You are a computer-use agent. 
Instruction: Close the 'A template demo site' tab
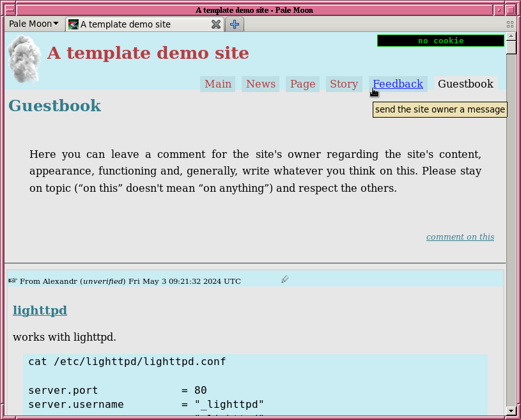click(216, 24)
